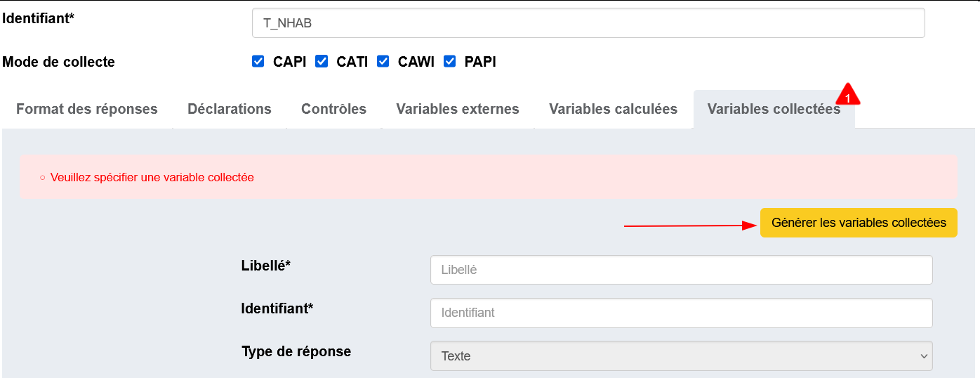Switch to the Format des réponses tab
980x378 pixels.
pos(87,109)
